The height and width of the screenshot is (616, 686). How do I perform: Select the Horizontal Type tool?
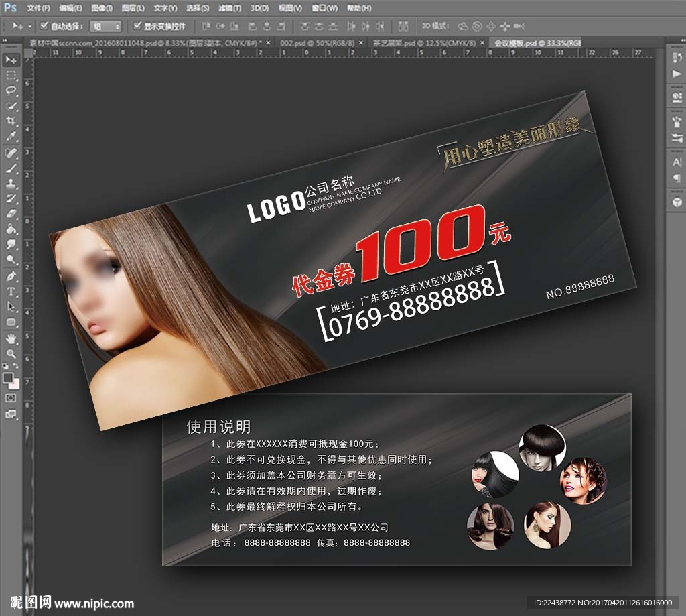[x=11, y=292]
